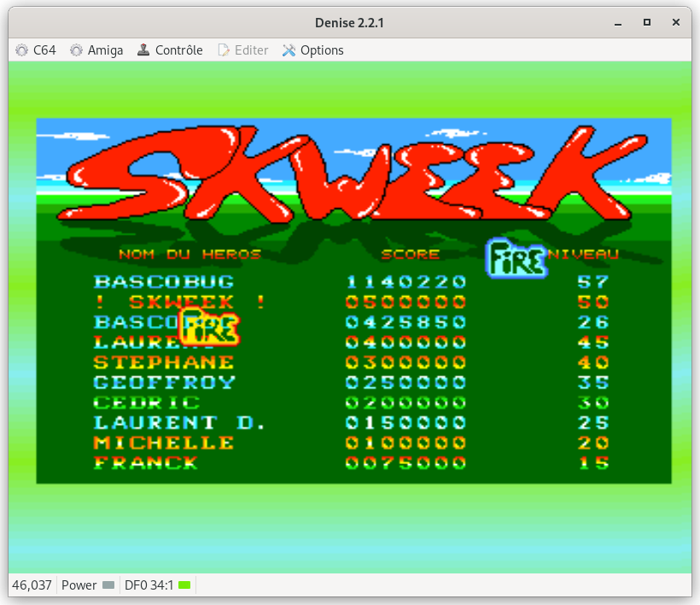Image resolution: width=700 pixels, height=605 pixels.
Task: Click the level value 26
Action: pos(593,323)
